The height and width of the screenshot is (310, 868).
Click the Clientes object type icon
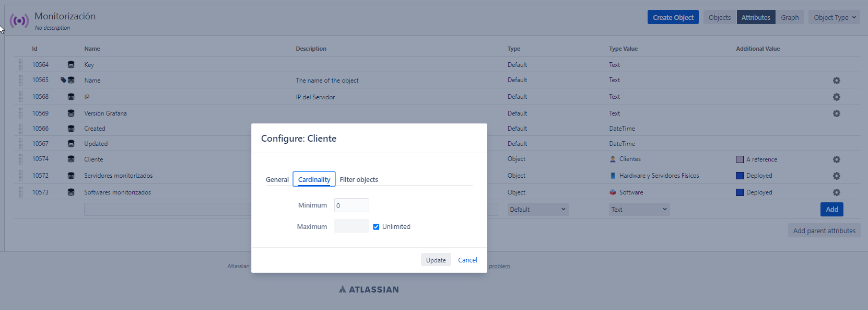(x=613, y=159)
